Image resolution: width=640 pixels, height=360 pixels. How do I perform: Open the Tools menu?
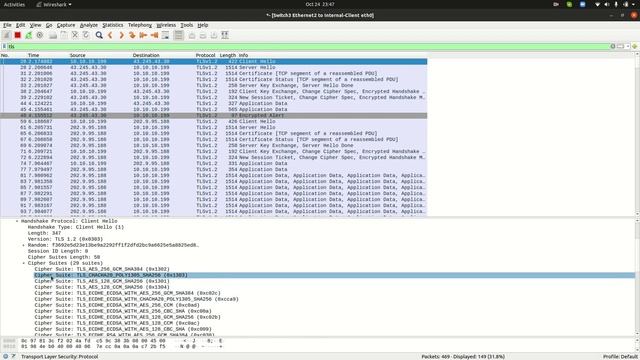click(187, 25)
